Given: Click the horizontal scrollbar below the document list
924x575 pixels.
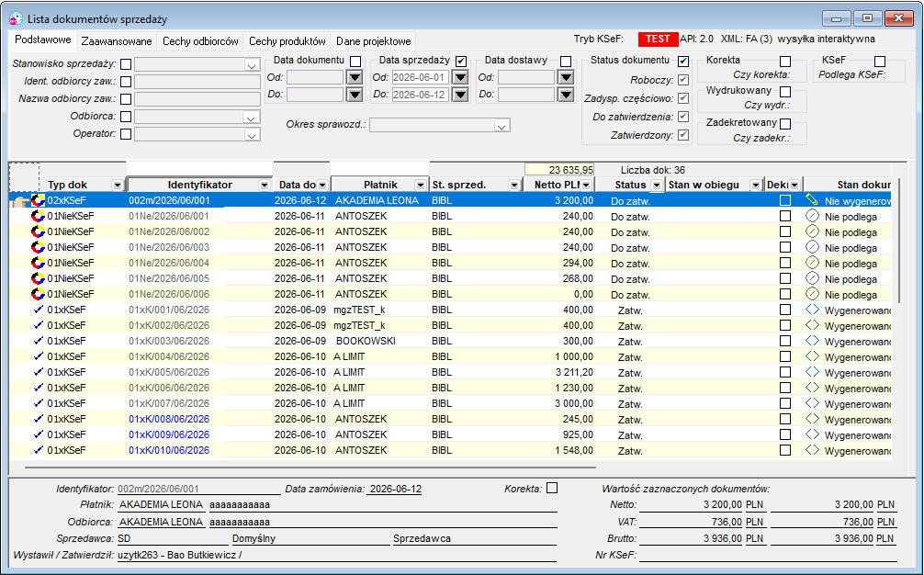Looking at the screenshot, I should pos(310,468).
